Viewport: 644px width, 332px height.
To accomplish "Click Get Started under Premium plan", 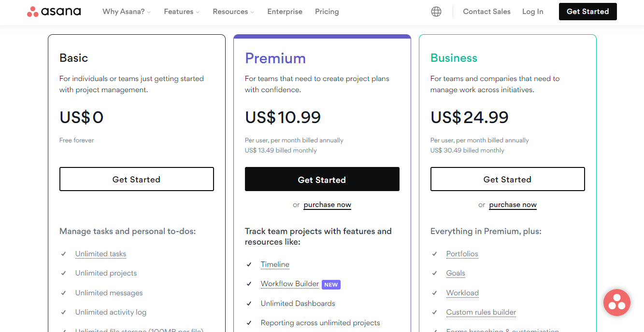I will pyautogui.click(x=322, y=180).
